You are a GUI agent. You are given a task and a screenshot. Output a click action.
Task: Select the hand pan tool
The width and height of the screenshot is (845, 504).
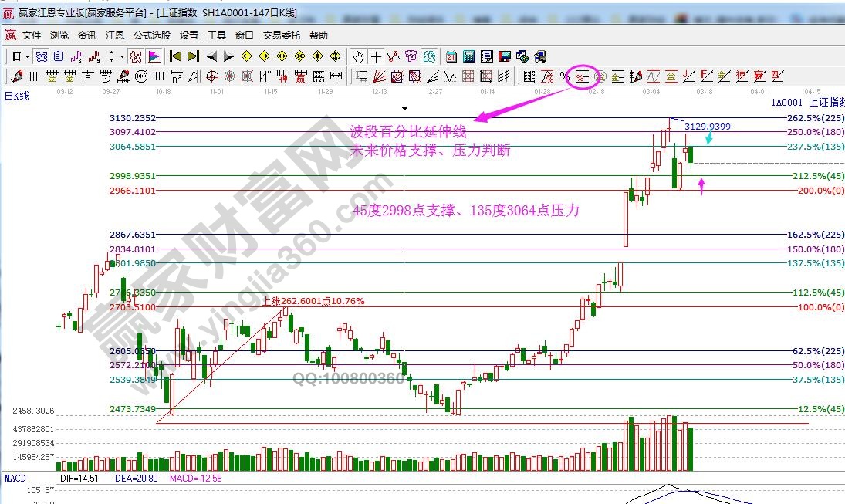(x=358, y=56)
